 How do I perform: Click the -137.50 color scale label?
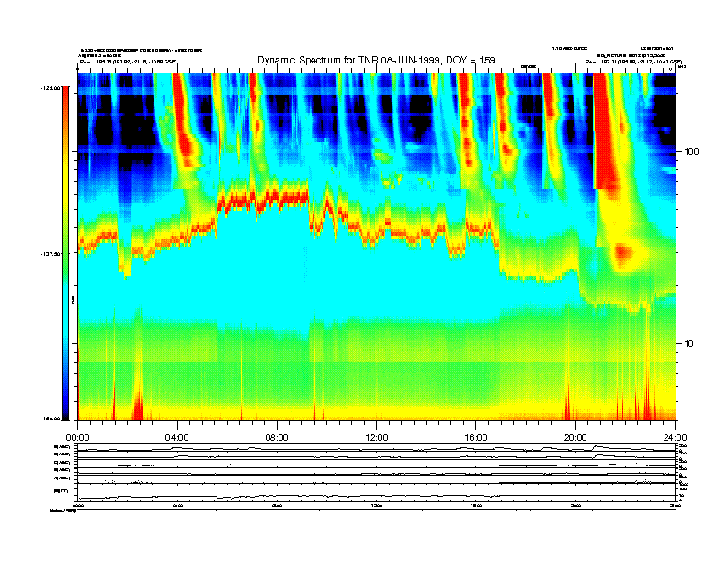(x=51, y=254)
